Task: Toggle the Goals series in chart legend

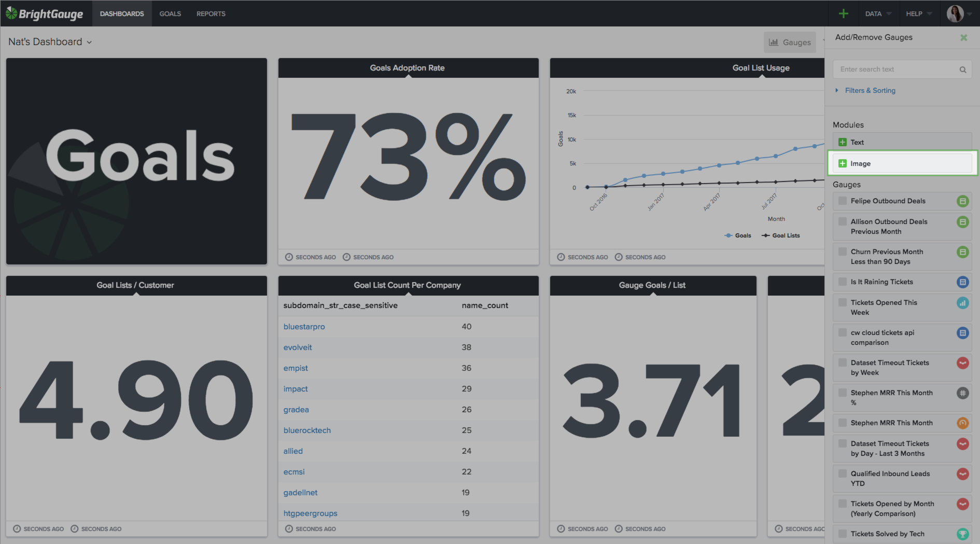Action: (x=738, y=235)
